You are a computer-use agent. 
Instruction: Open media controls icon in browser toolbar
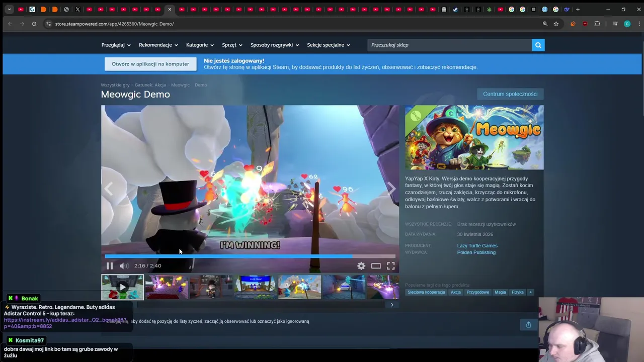tap(615, 24)
